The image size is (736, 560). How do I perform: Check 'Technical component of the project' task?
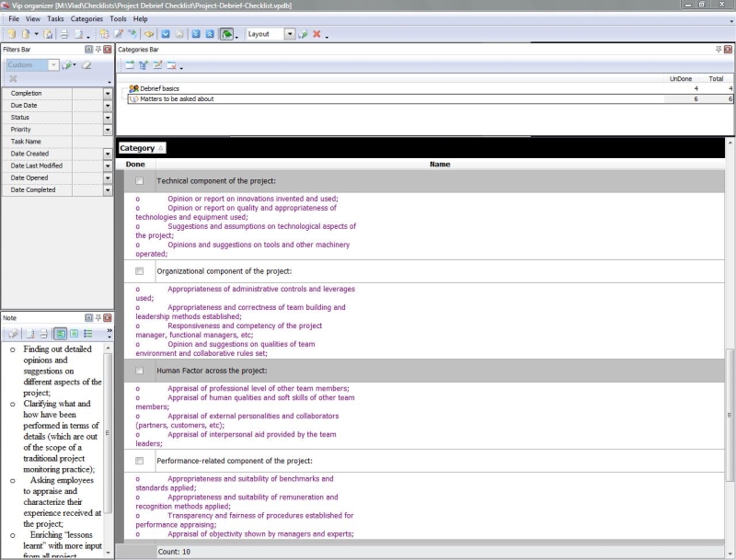139,181
